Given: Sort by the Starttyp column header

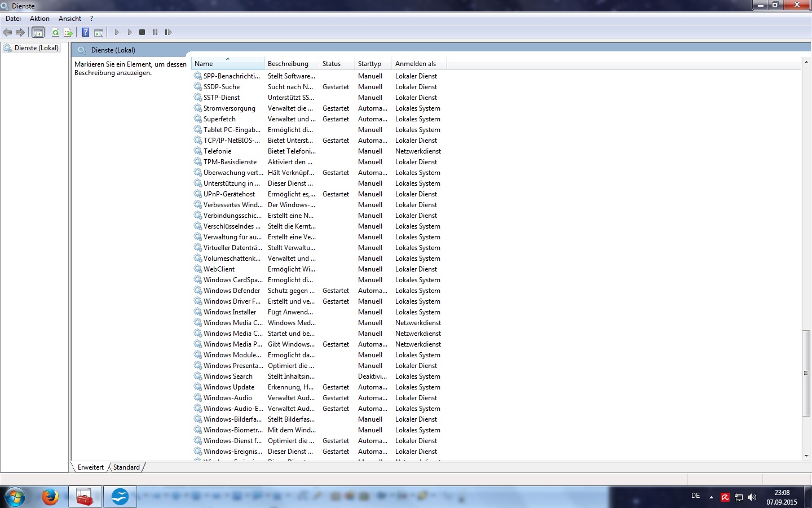Looking at the screenshot, I should click(x=373, y=64).
